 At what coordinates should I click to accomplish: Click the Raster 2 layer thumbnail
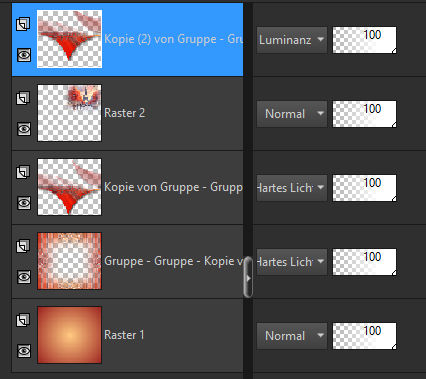(x=69, y=113)
